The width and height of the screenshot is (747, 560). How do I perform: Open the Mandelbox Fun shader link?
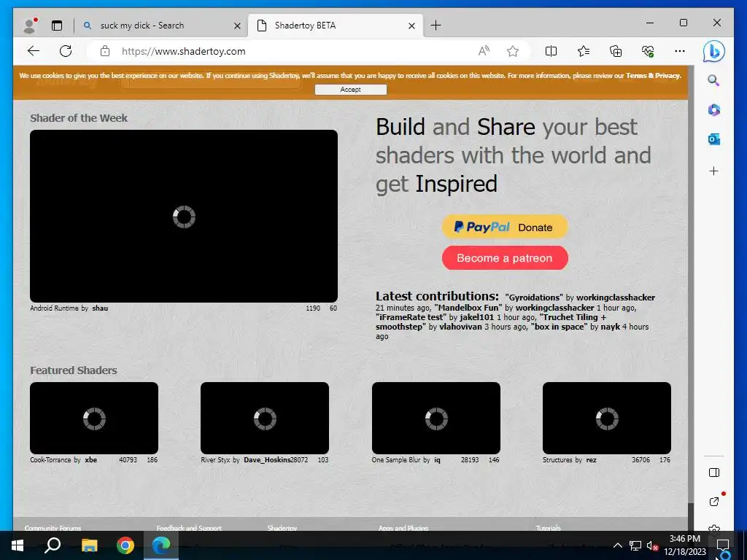pyautogui.click(x=468, y=308)
